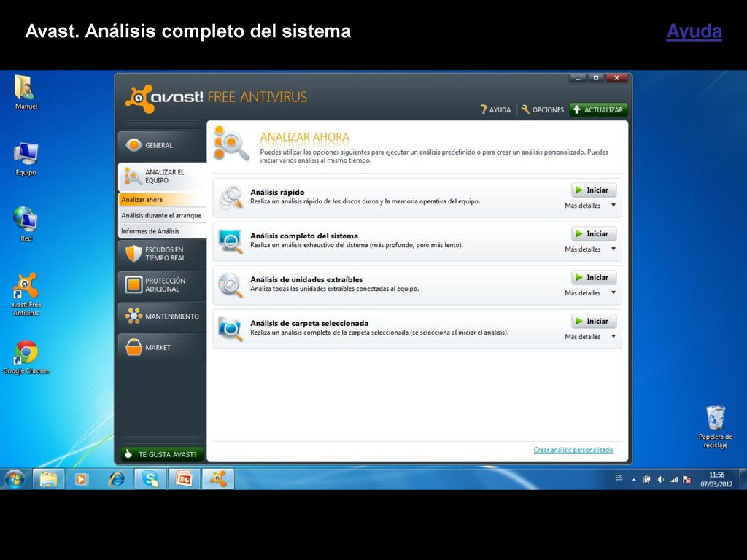Switch to PowerPoint in the taskbar

[x=184, y=479]
